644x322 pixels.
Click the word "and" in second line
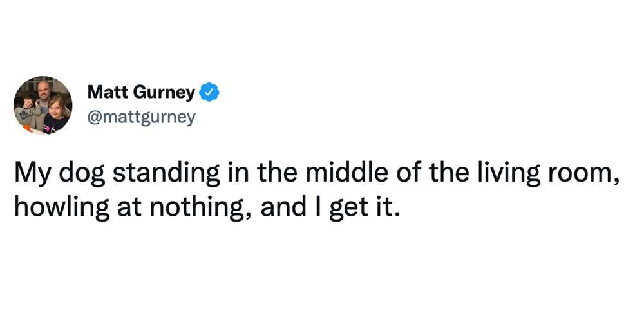point(283,208)
